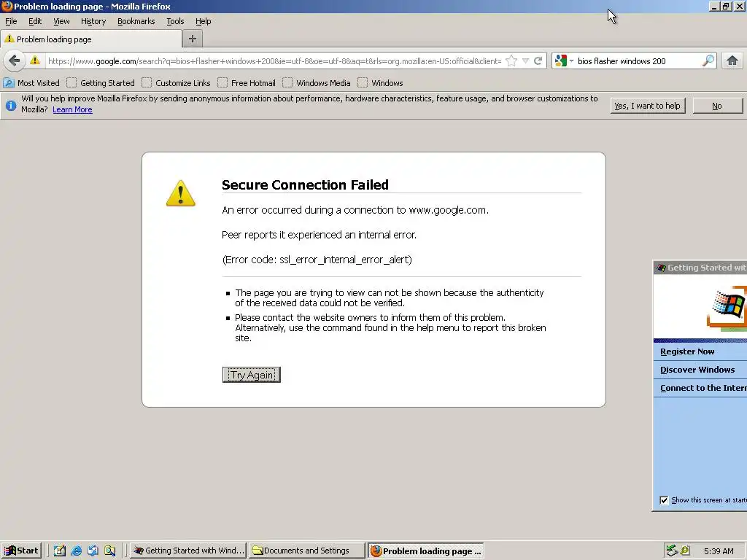The image size is (747, 560).
Task: Open the Firefox home page icon
Action: tap(732, 61)
